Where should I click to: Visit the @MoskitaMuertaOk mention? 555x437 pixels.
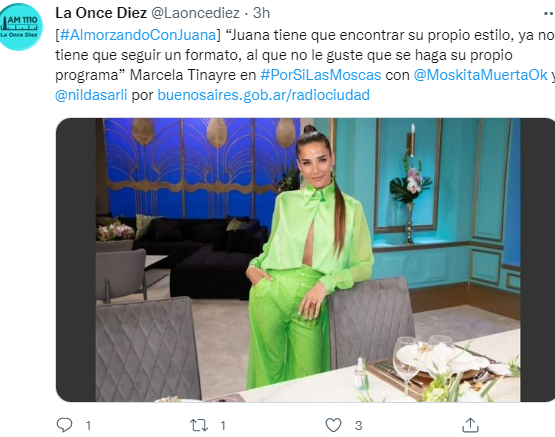click(480, 75)
